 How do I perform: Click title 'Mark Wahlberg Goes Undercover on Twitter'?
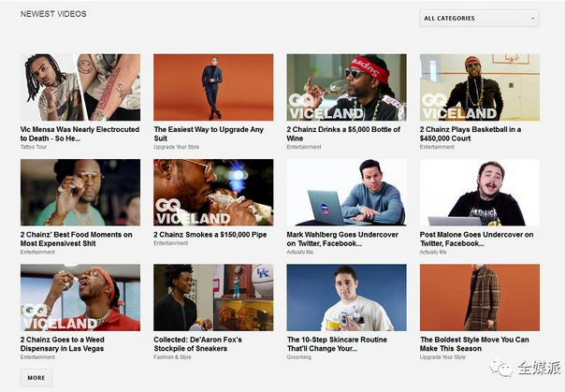342,239
